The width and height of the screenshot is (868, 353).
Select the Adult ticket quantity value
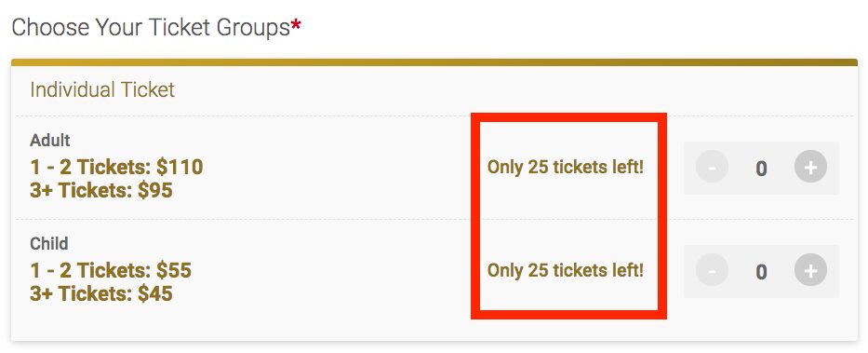761,168
